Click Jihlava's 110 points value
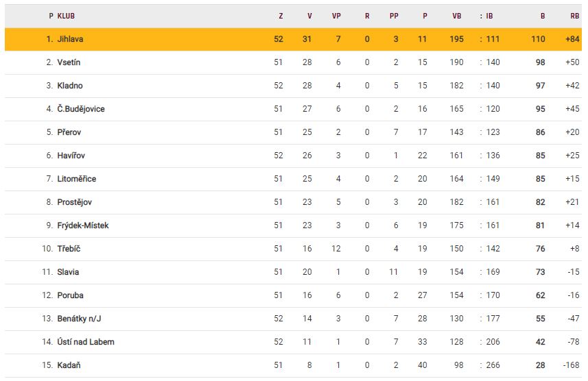588x381 pixels. pos(538,39)
